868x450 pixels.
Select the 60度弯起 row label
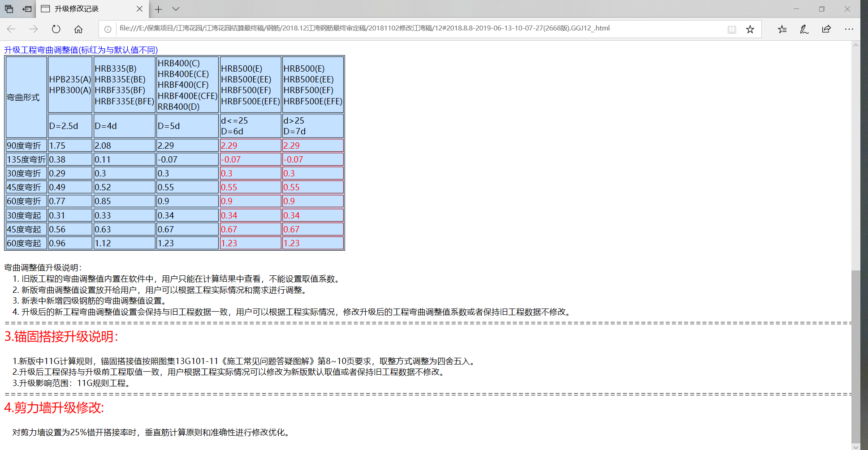[26, 243]
